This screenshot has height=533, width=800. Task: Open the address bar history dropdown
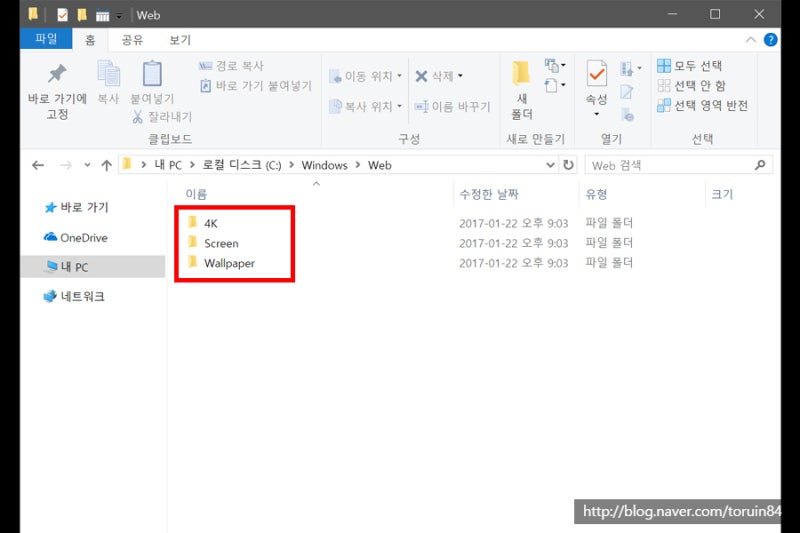[x=550, y=165]
